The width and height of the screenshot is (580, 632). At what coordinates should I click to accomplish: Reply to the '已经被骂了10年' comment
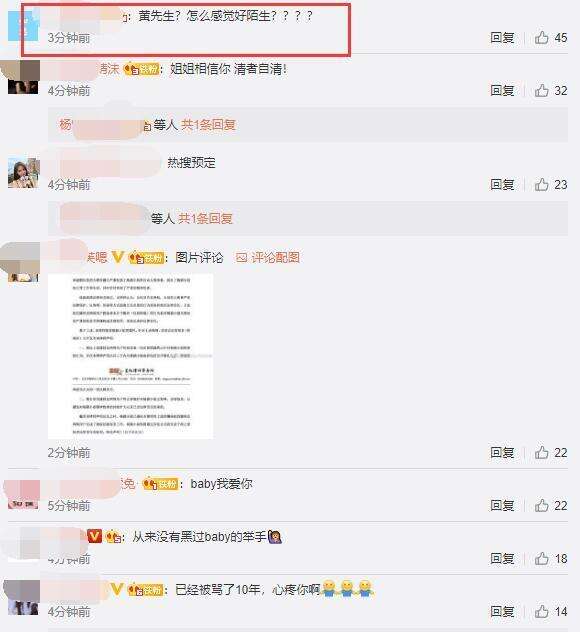[502, 611]
